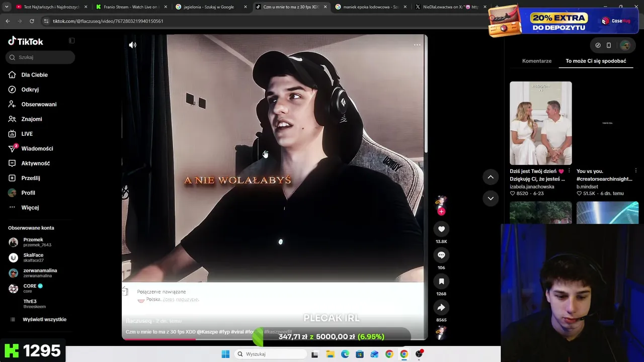Expand the Więcej menu
644x362 pixels.
point(30,208)
